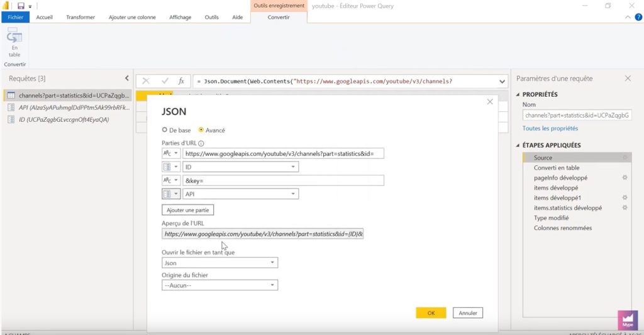Image resolution: width=644 pixels, height=335 pixels.
Task: Open settings gear for items développé1 step
Action: 625,197
